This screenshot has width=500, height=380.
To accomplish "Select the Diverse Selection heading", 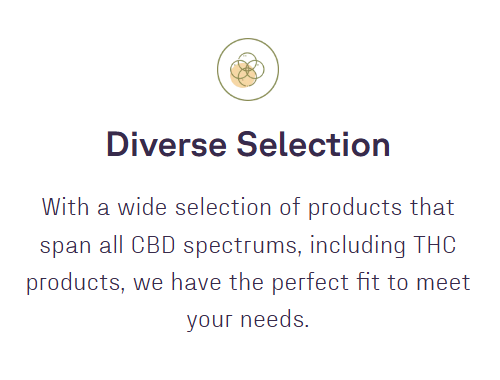I will pyautogui.click(x=248, y=144).
